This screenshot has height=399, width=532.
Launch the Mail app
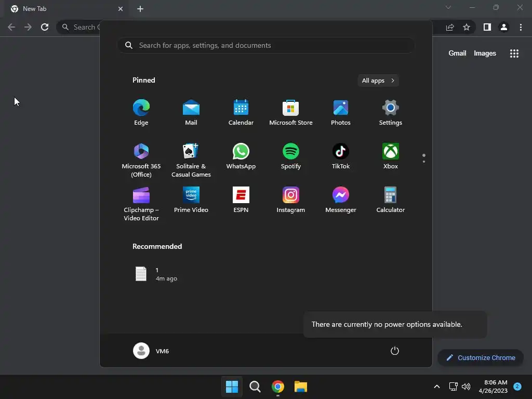[x=191, y=112]
